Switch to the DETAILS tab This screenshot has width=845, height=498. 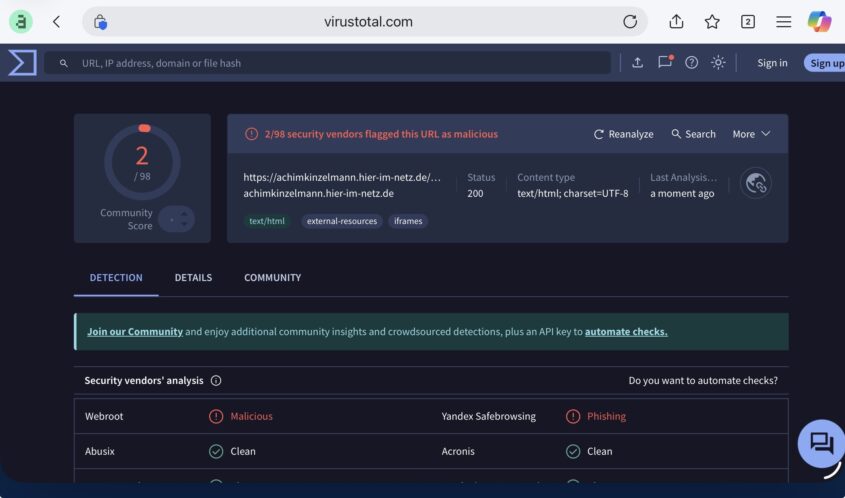coord(193,278)
